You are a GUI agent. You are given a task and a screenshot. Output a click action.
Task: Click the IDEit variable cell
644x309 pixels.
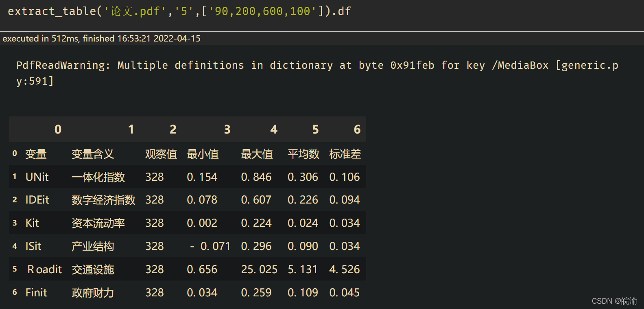(x=37, y=199)
